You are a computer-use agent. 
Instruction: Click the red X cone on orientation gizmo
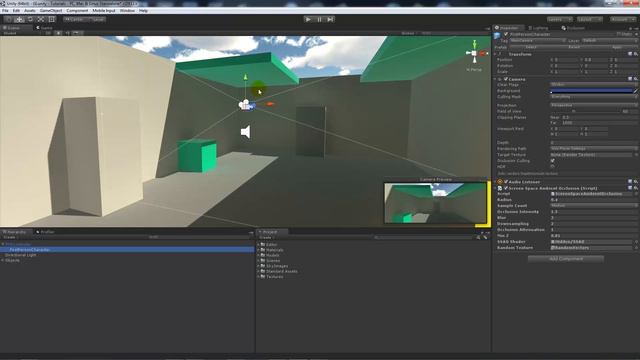click(484, 53)
